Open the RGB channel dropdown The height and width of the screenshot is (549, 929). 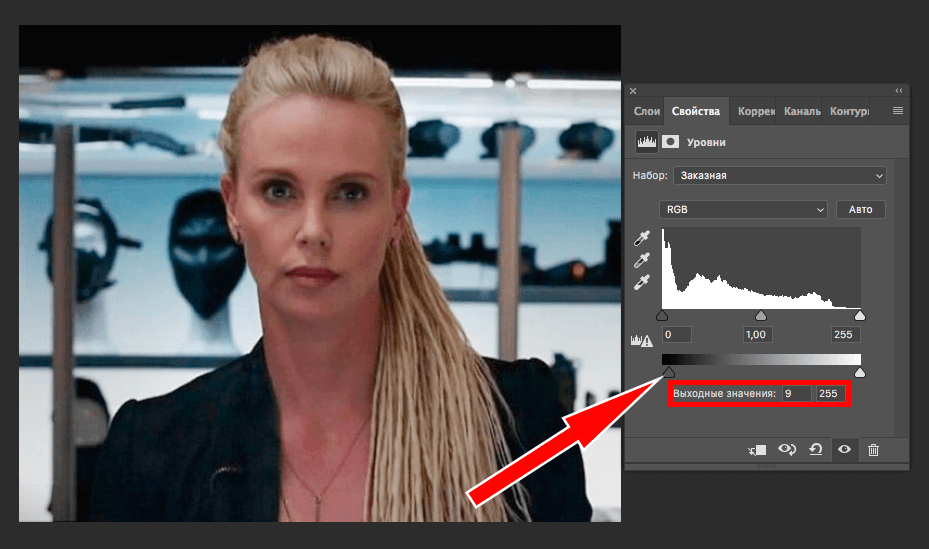(743, 210)
